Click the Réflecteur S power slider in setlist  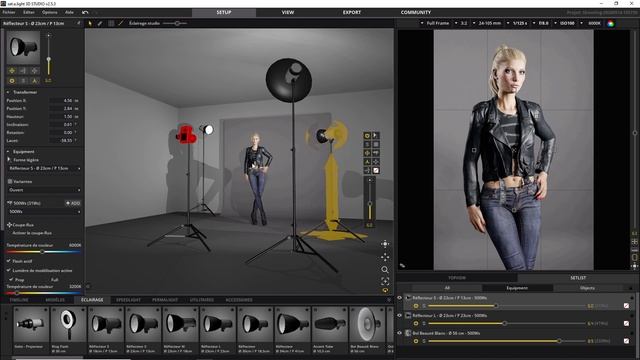(506, 306)
